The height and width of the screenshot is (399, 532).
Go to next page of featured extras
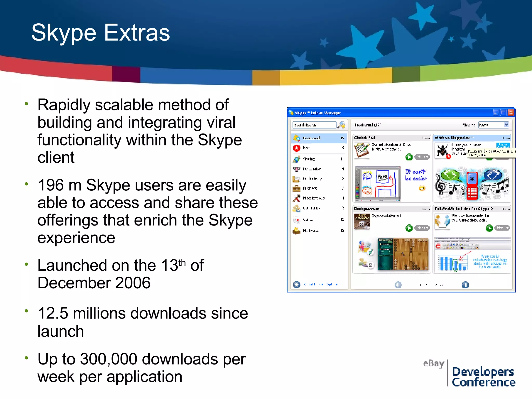[x=465, y=285]
